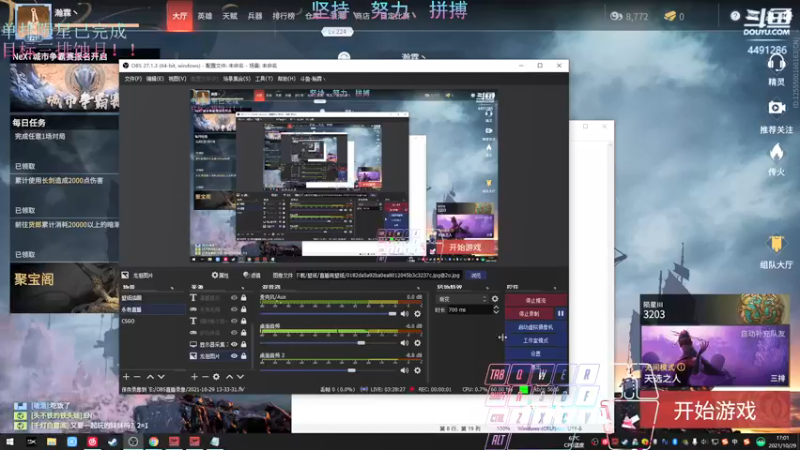Mute the 桌面音频 channel

[x=405, y=343]
